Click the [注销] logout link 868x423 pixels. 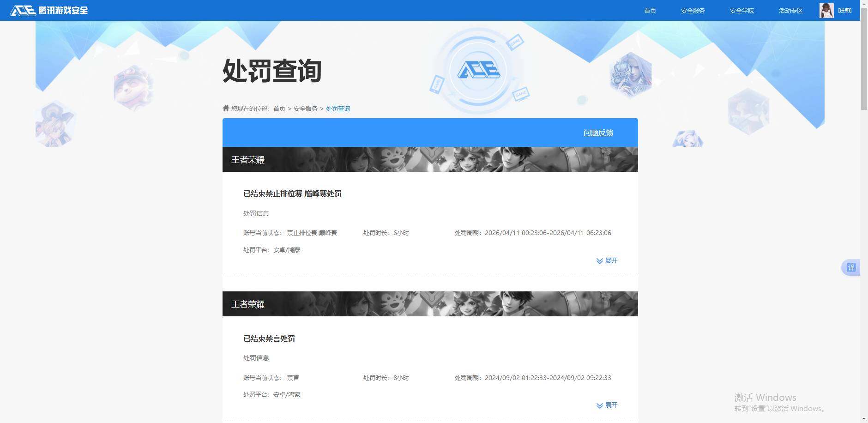pos(844,10)
